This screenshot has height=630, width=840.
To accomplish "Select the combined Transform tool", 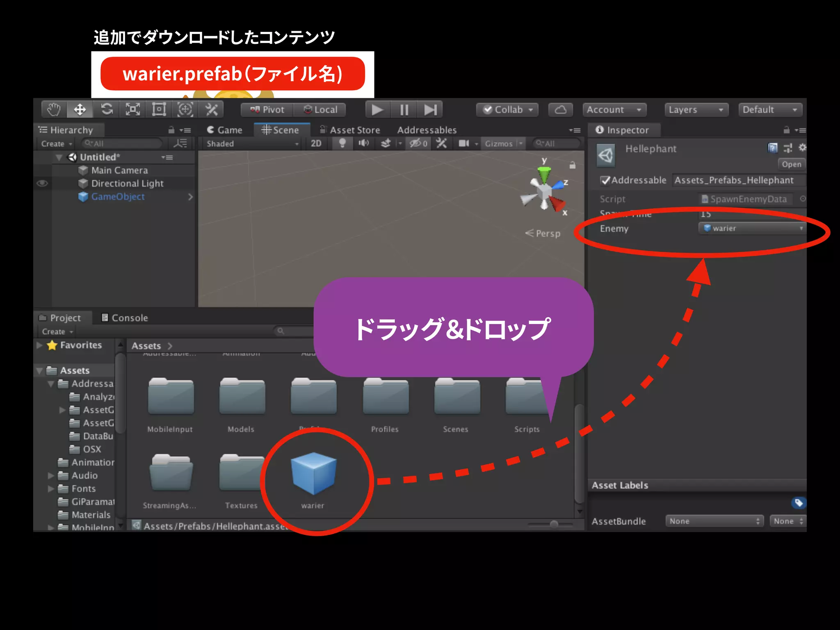I will [185, 110].
